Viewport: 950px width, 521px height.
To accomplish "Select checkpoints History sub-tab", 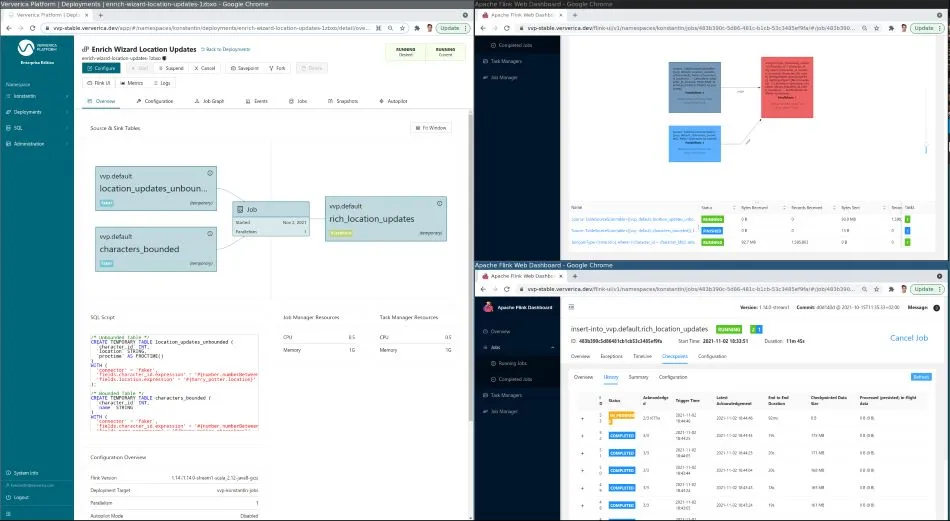I will (611, 377).
